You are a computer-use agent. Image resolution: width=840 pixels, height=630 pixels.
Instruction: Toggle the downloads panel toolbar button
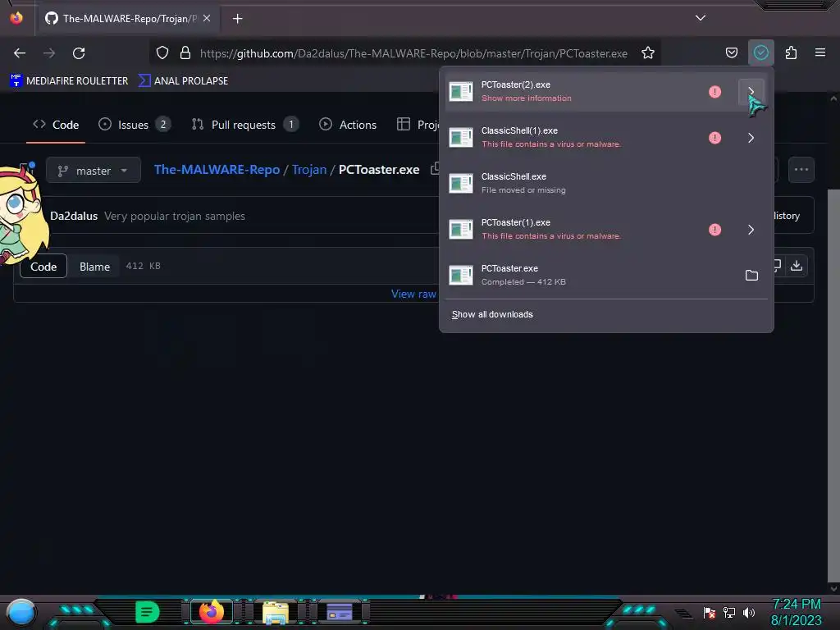click(760, 52)
